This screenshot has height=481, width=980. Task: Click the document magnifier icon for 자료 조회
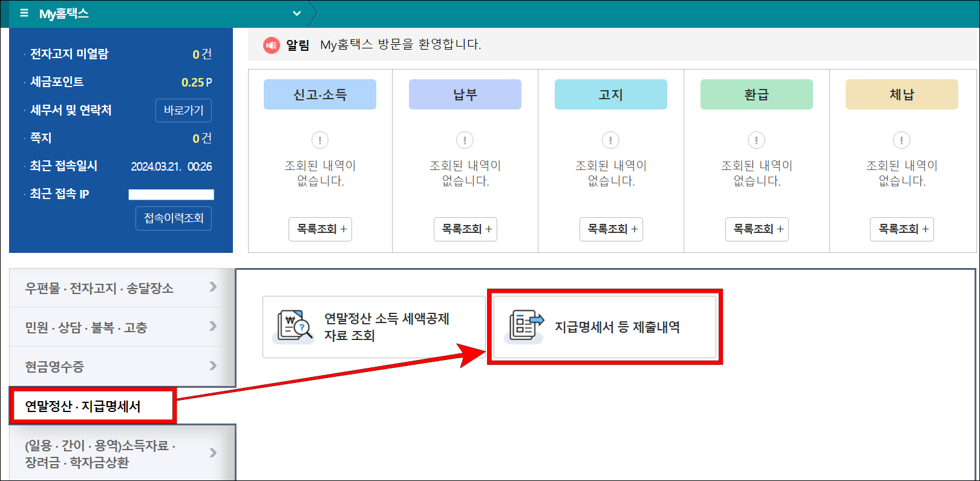tap(293, 327)
